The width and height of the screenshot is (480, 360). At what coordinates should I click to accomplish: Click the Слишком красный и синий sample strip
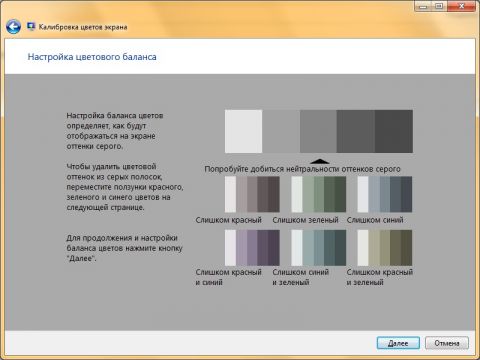point(252,248)
